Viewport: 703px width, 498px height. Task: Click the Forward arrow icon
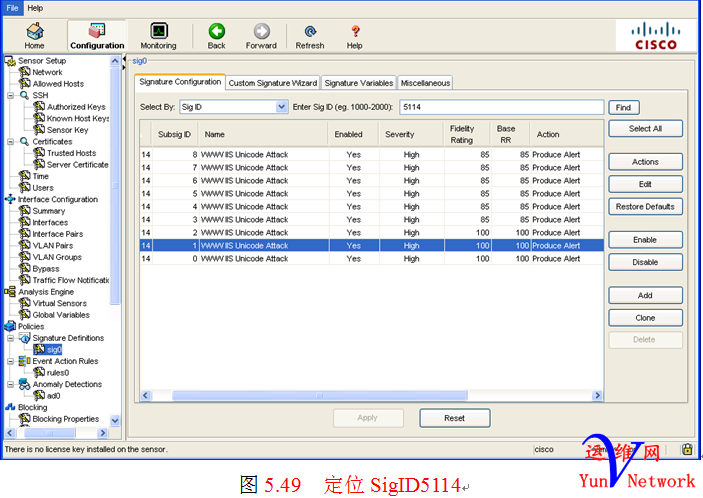[x=261, y=31]
